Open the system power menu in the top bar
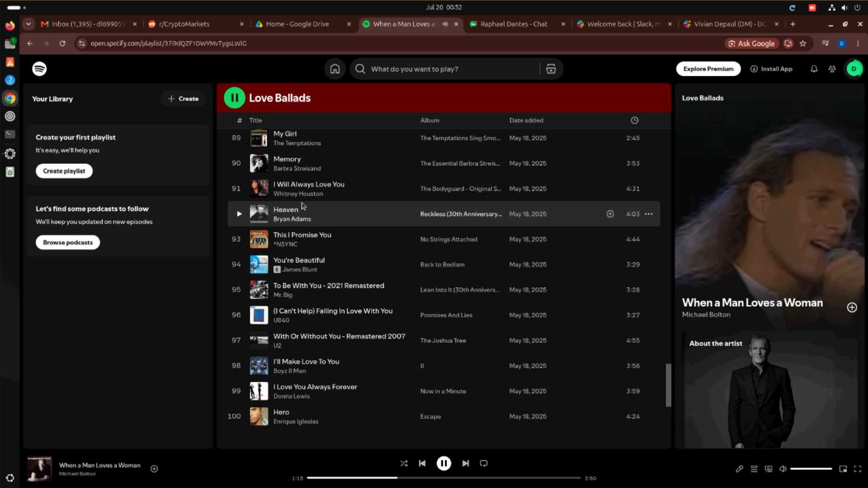Screen dimensions: 868x488 857,8
